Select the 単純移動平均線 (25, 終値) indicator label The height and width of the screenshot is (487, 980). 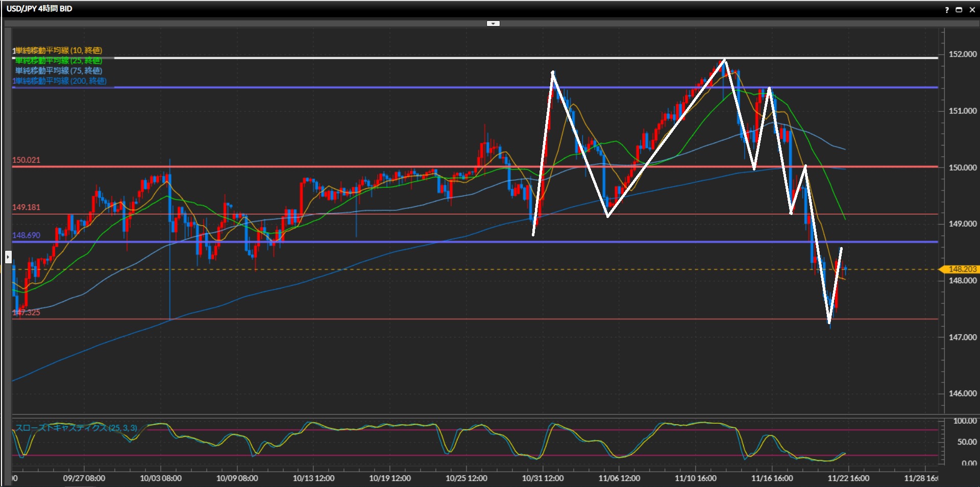[x=59, y=61]
